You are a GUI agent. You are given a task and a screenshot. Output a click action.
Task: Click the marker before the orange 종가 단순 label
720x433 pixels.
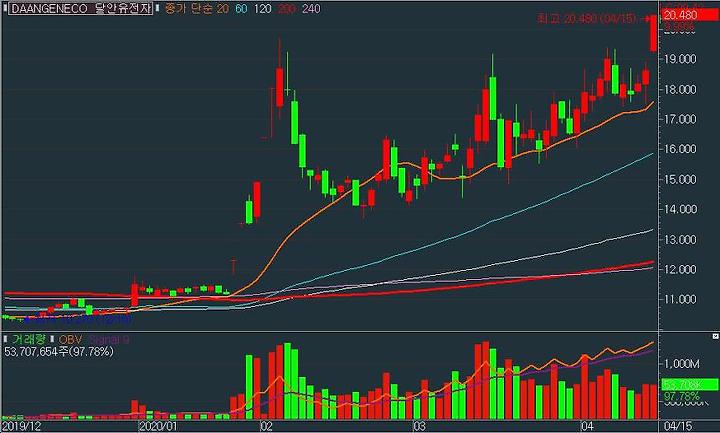(158, 8)
